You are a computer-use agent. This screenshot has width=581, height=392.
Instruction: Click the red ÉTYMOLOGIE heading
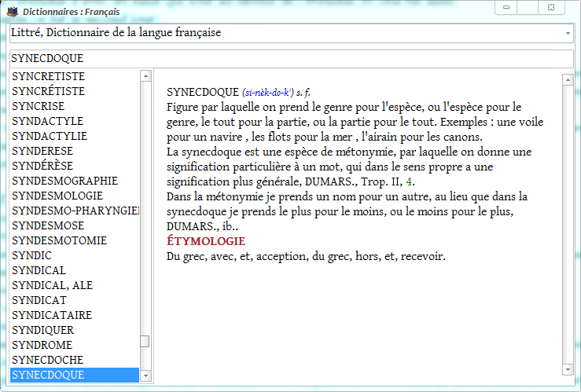[206, 241]
